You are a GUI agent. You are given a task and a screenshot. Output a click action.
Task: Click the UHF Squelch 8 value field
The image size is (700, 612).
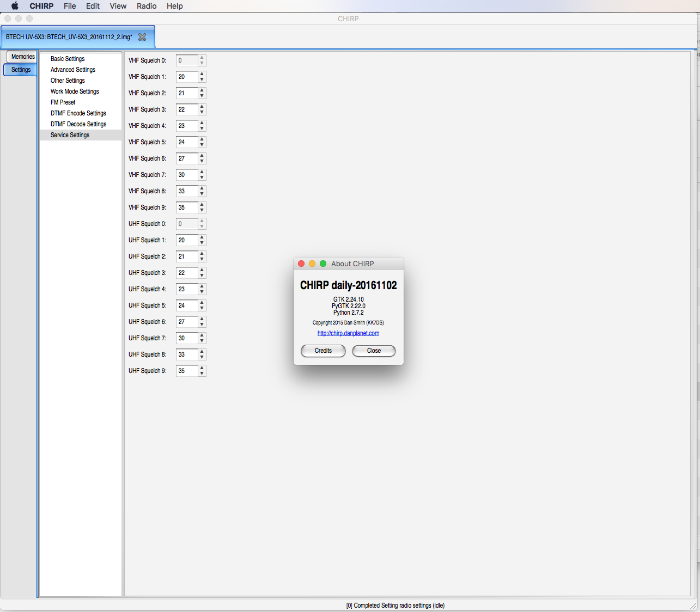pos(187,354)
